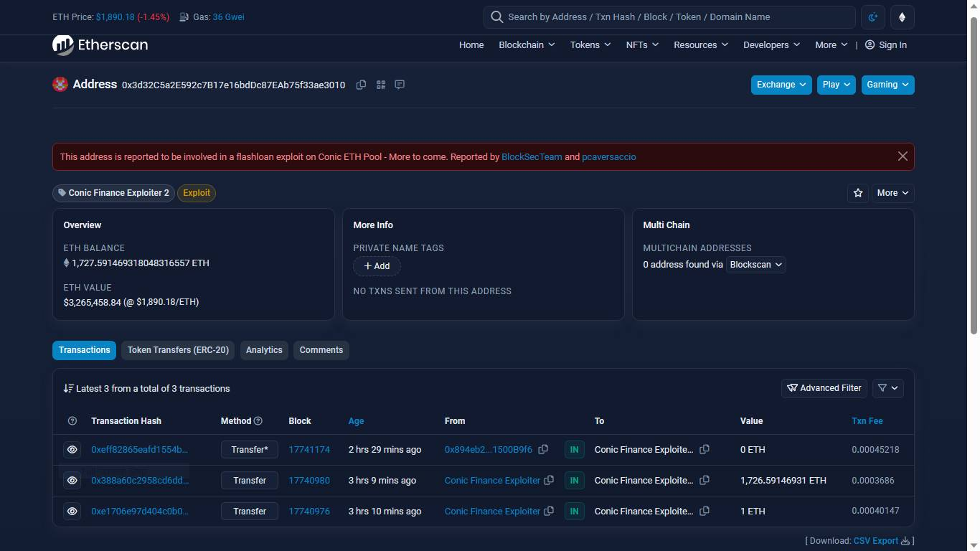Image resolution: width=980 pixels, height=551 pixels.
Task: Copy the address to clipboard
Action: [x=361, y=85]
